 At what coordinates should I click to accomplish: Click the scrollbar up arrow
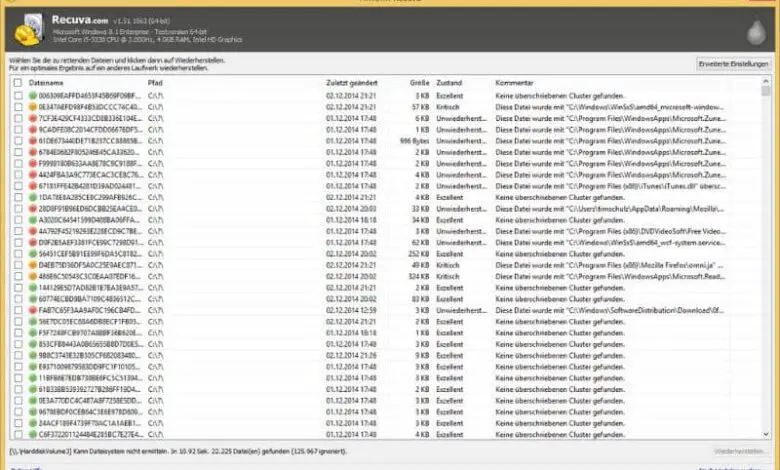coord(766,81)
